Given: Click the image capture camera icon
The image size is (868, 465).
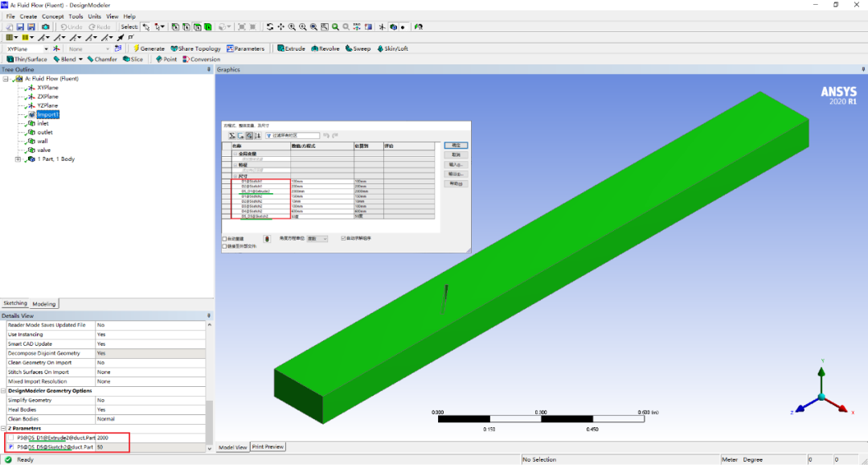Looking at the screenshot, I should pos(45,27).
